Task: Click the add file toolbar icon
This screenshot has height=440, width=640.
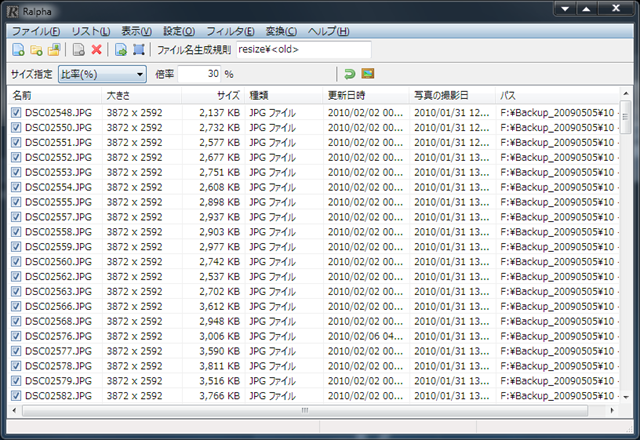Action: [18, 50]
